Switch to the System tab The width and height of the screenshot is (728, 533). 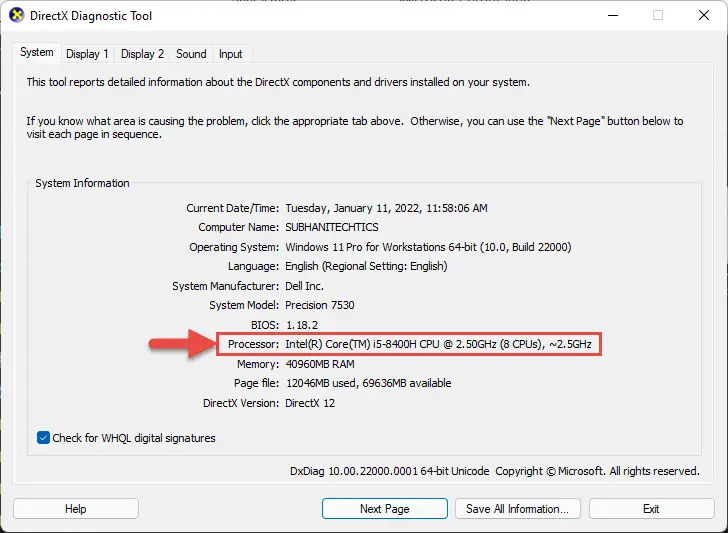[37, 52]
